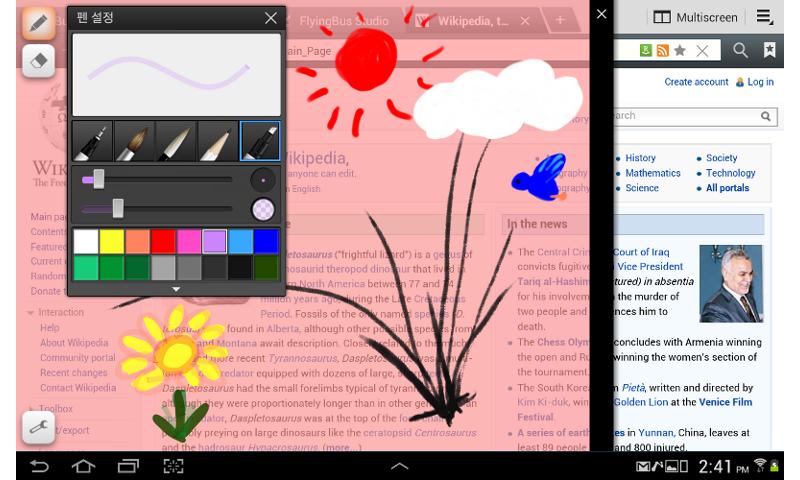
Task: Pick the light blue color swatch
Action: tap(240, 241)
